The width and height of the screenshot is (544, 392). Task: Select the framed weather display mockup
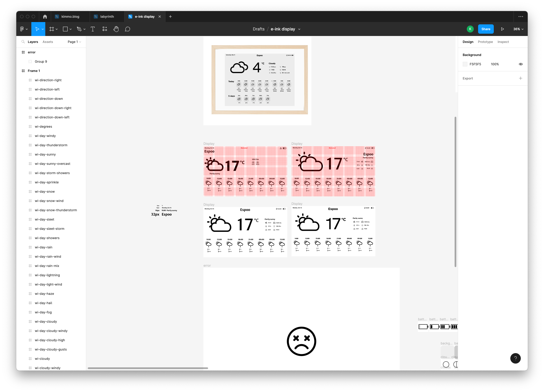pos(260,80)
